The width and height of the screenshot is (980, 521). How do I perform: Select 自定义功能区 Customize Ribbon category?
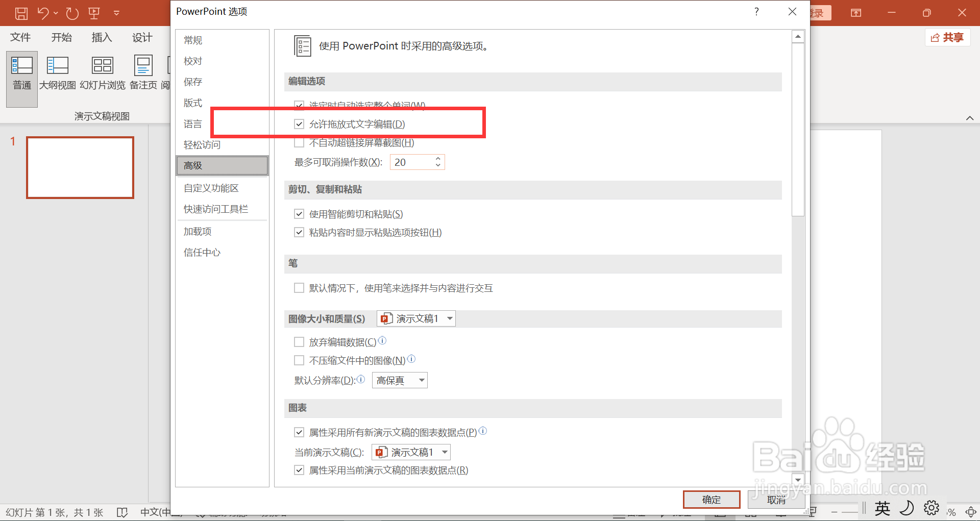(x=222, y=188)
